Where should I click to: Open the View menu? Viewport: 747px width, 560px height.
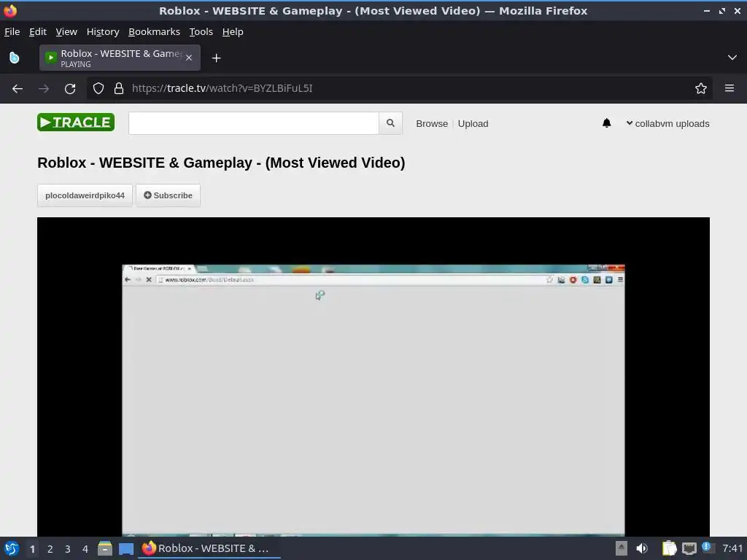pos(66,32)
